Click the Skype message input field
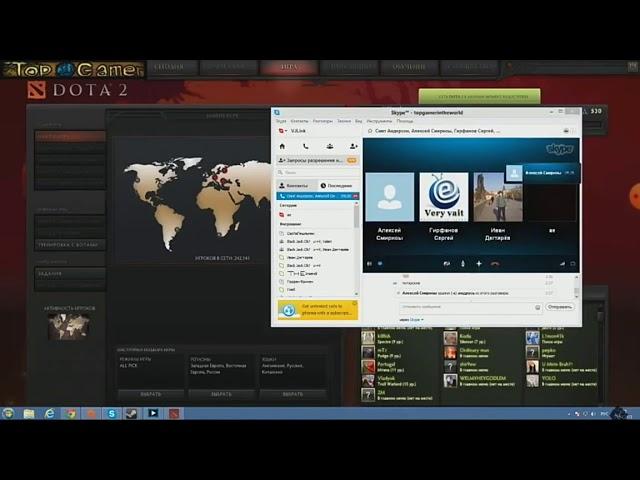640x480 pixels. pyautogui.click(x=471, y=308)
